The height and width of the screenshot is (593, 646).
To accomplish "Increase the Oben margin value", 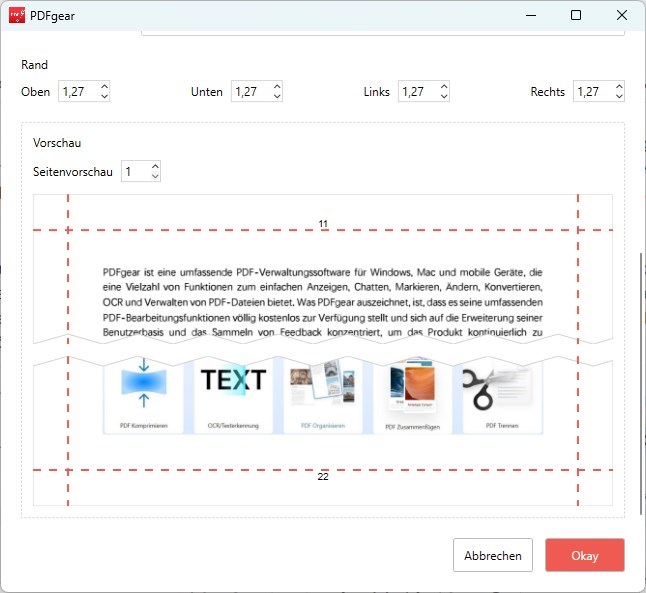I will click(104, 87).
